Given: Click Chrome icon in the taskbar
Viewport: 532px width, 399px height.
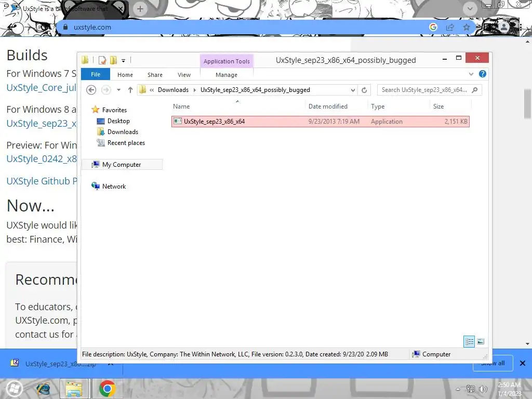Looking at the screenshot, I should point(107,389).
